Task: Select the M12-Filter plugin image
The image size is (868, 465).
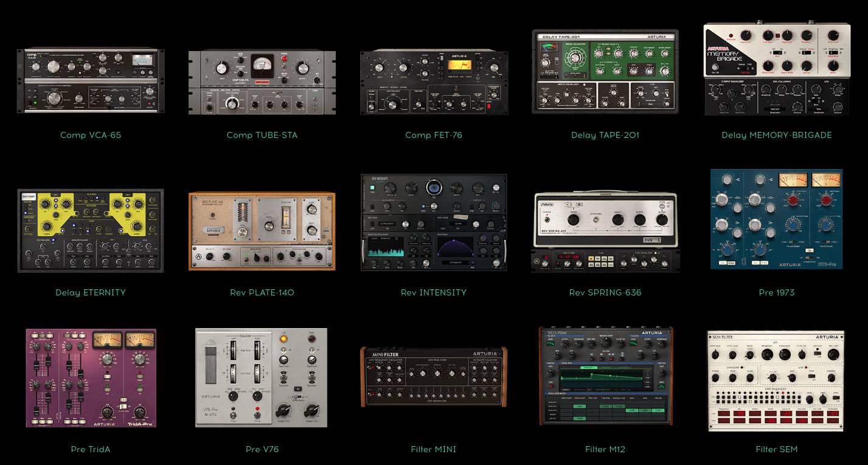Action: pos(605,376)
